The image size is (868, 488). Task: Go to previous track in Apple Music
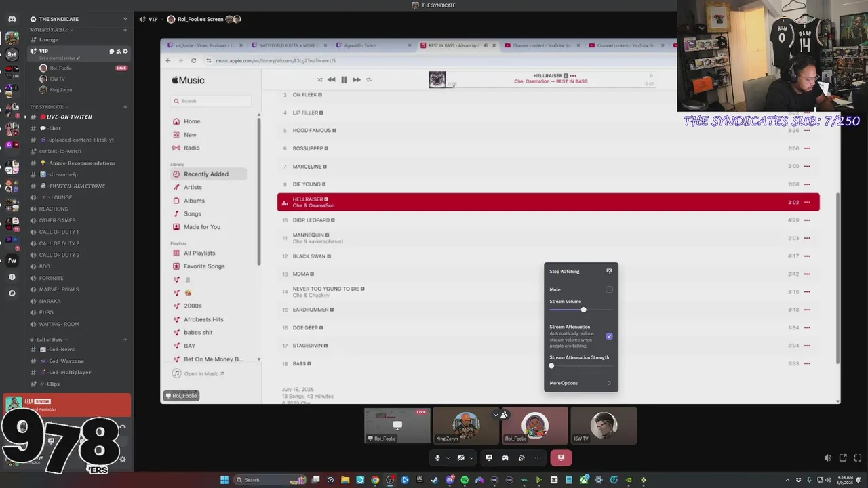331,79
